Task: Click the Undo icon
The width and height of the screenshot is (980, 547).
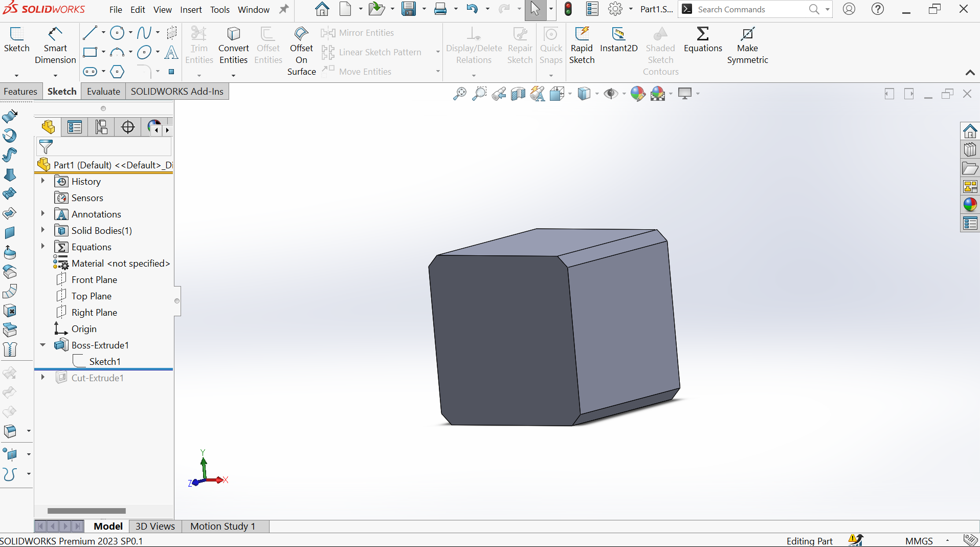Action: (x=472, y=9)
